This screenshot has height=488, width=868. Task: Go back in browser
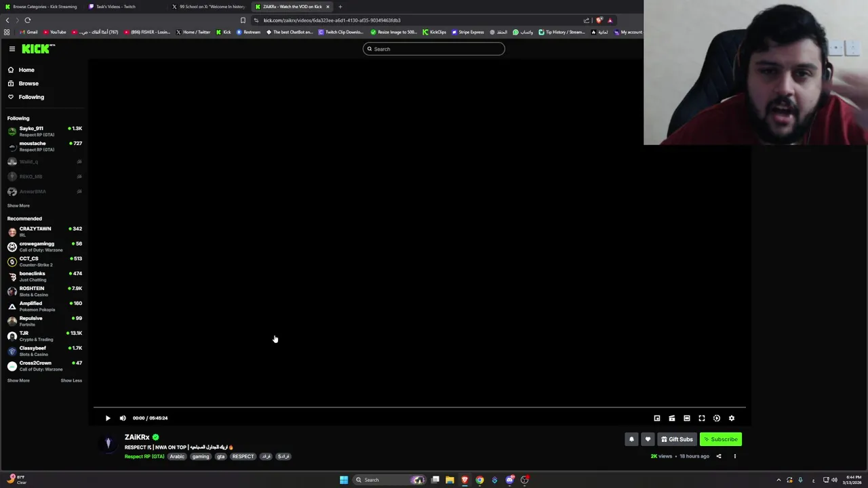(x=7, y=20)
